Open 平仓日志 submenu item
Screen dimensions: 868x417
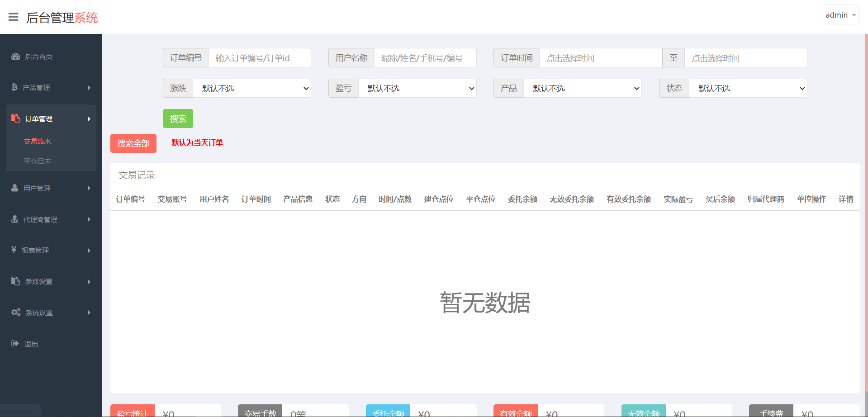(38, 161)
